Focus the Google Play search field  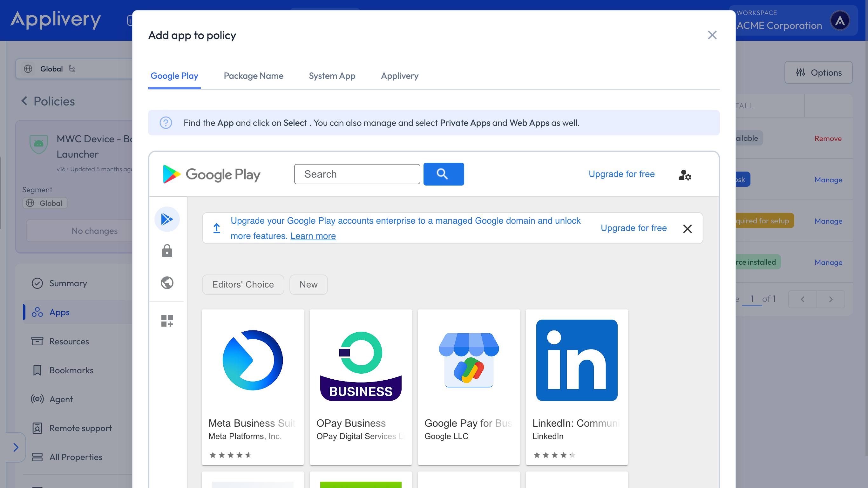(357, 174)
